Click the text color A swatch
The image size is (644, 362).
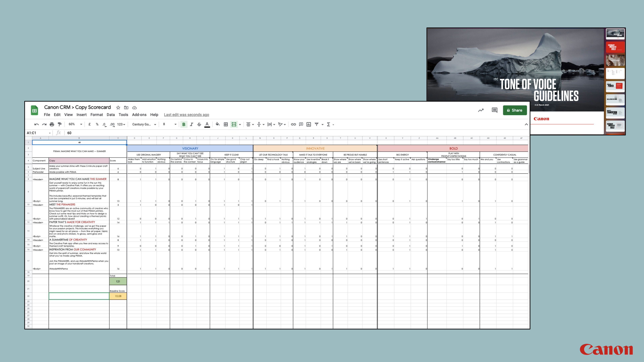point(207,124)
